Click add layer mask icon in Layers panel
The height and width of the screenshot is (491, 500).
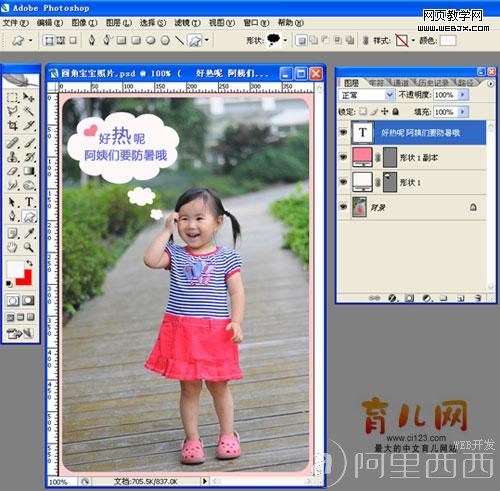click(x=410, y=298)
